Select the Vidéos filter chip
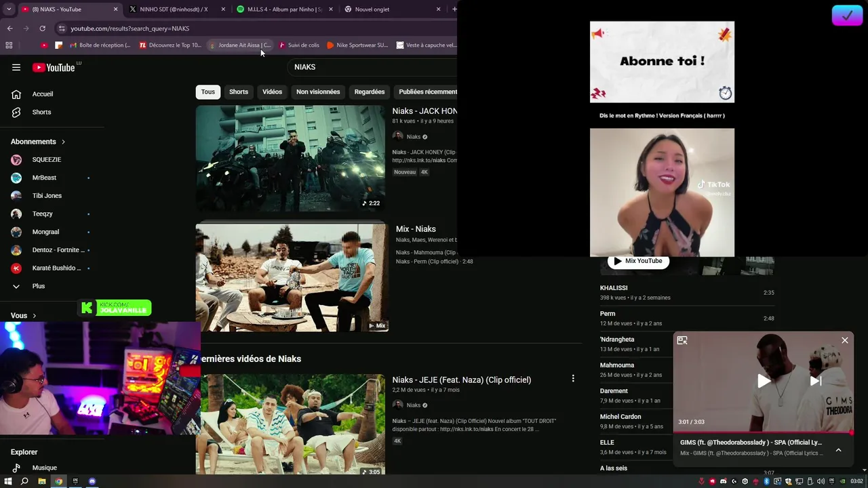The width and height of the screenshot is (868, 488). [272, 92]
